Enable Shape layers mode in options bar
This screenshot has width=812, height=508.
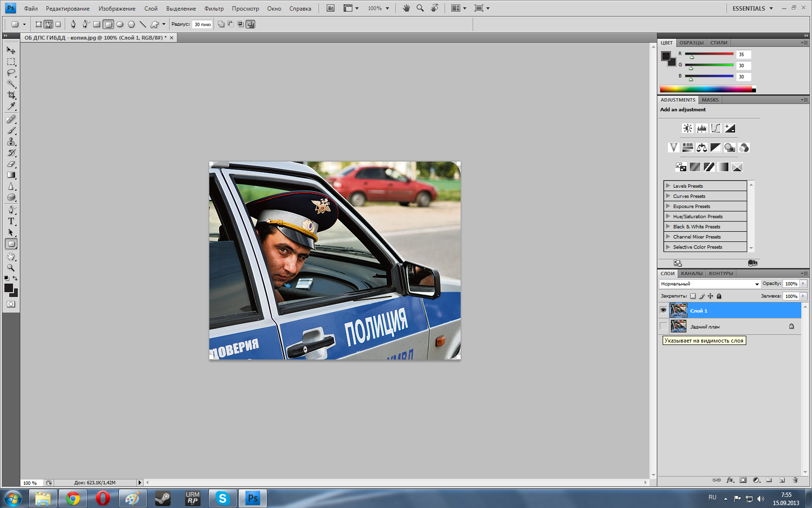(x=39, y=24)
